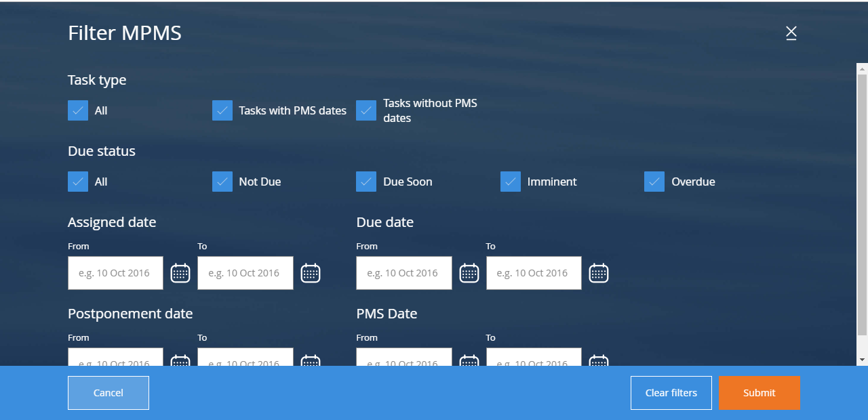
Task: Toggle the Not Due checkbox
Action: click(x=222, y=182)
